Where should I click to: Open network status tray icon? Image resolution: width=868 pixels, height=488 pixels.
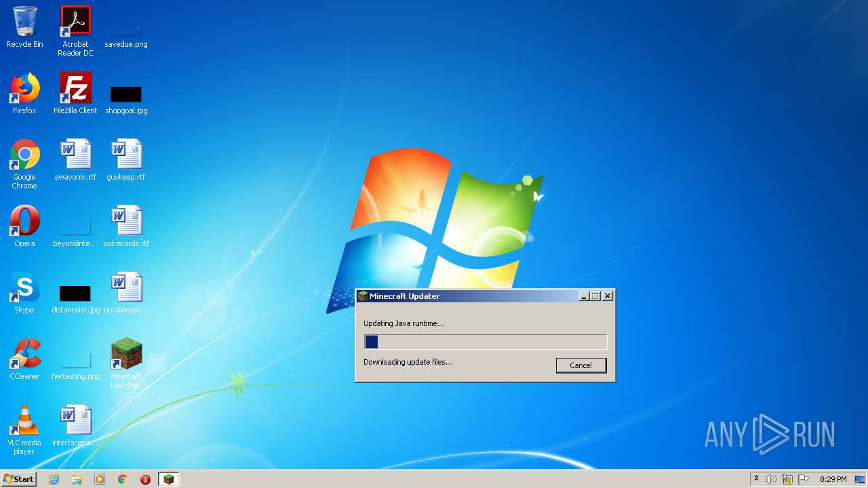point(787,479)
